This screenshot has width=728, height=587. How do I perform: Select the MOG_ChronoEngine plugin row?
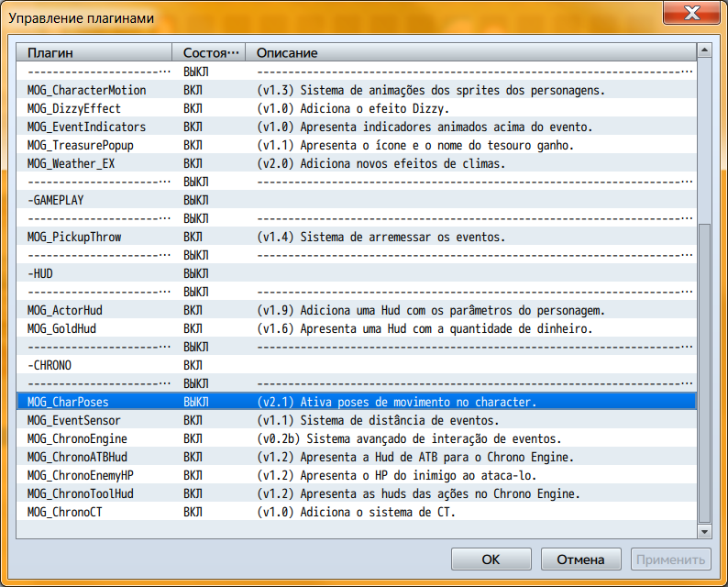pyautogui.click(x=78, y=438)
